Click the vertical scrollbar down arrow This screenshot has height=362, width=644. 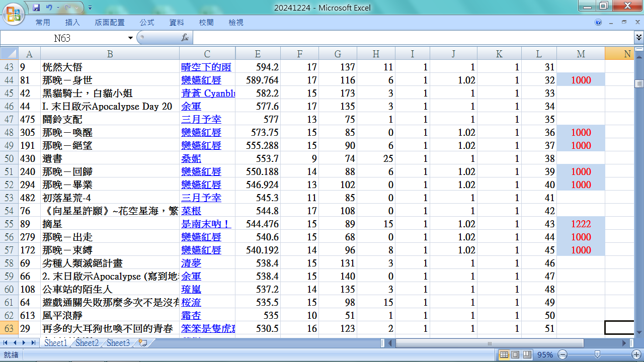[x=639, y=332]
